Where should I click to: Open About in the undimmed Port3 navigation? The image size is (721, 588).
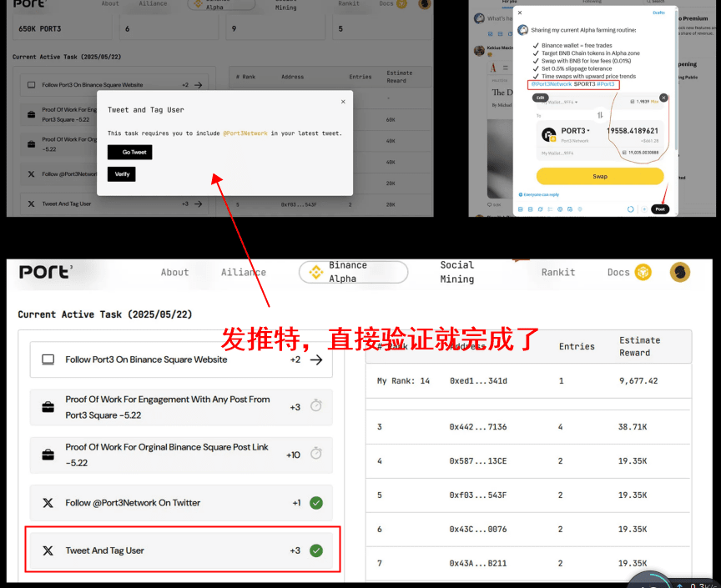coord(174,272)
